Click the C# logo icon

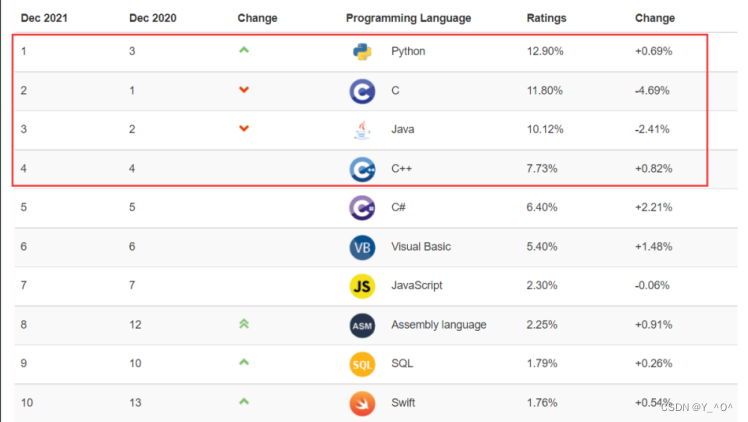point(362,208)
